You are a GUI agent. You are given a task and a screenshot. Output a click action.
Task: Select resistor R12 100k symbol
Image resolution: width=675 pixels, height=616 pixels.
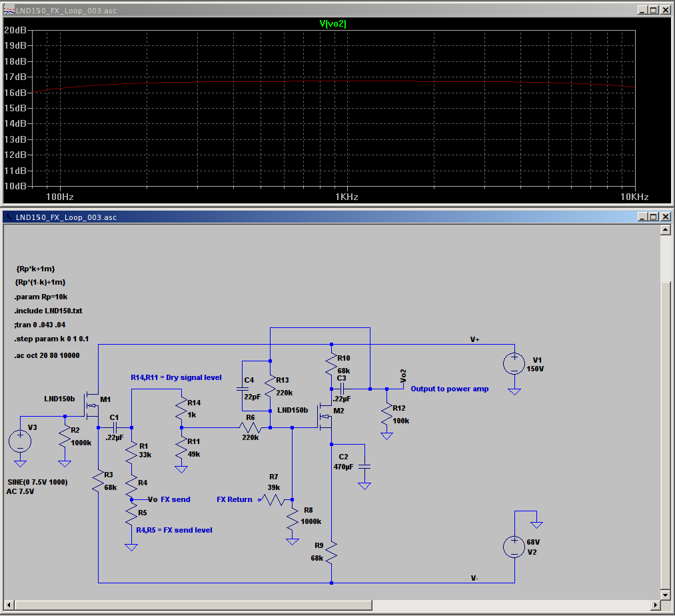[x=386, y=415]
